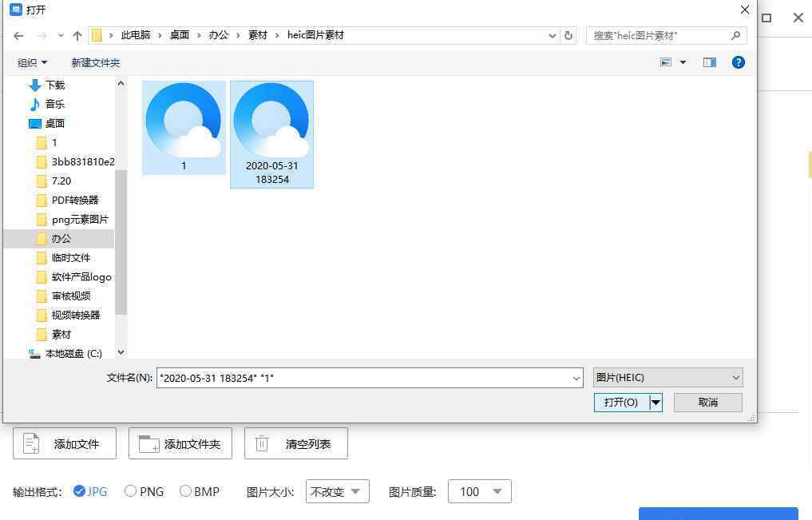Select the 2020-05-31 183254 file thumbnail
Image resolution: width=812 pixels, height=520 pixels.
pyautogui.click(x=272, y=134)
